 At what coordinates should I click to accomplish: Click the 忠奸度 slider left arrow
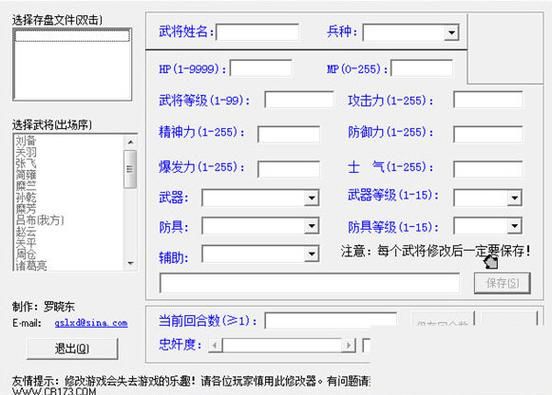click(x=215, y=345)
